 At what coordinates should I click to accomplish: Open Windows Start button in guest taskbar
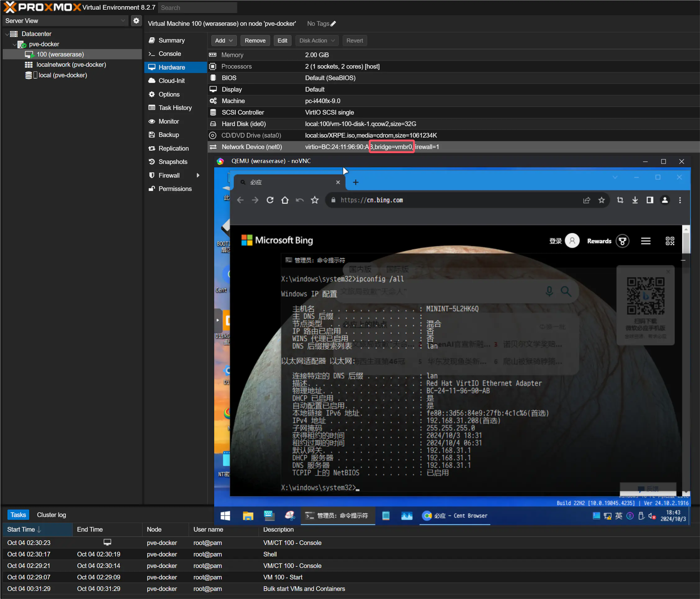click(x=225, y=515)
